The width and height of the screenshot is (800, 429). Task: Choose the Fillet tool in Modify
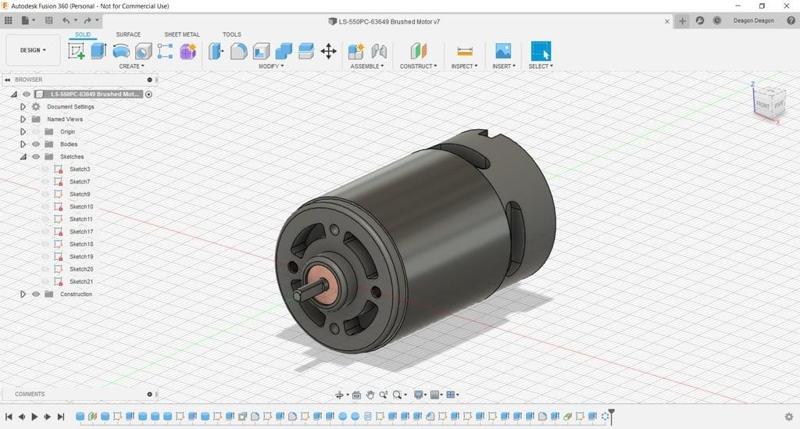coord(238,51)
